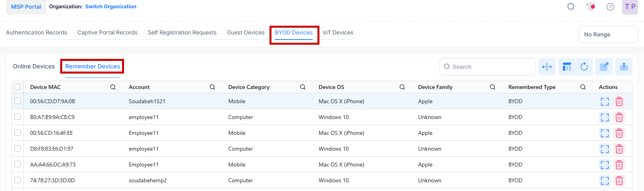Click the Soudabeh1521 account cell

147,101
